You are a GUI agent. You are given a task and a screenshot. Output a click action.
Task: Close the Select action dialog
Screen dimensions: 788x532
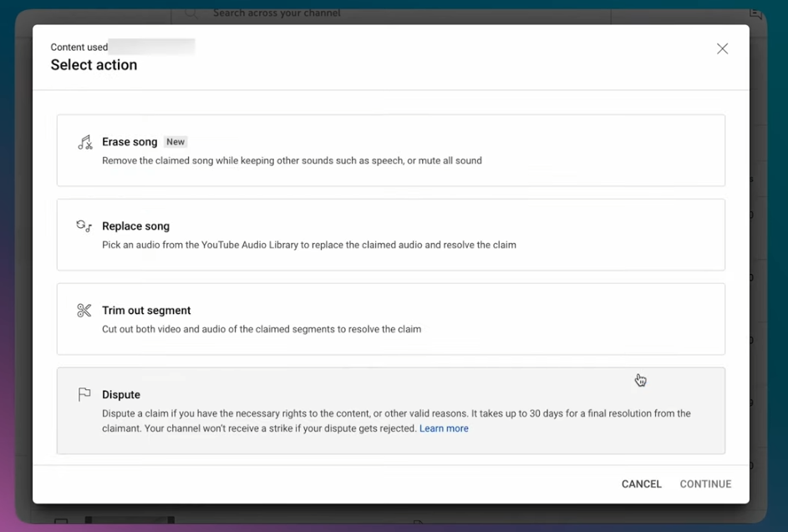click(722, 49)
